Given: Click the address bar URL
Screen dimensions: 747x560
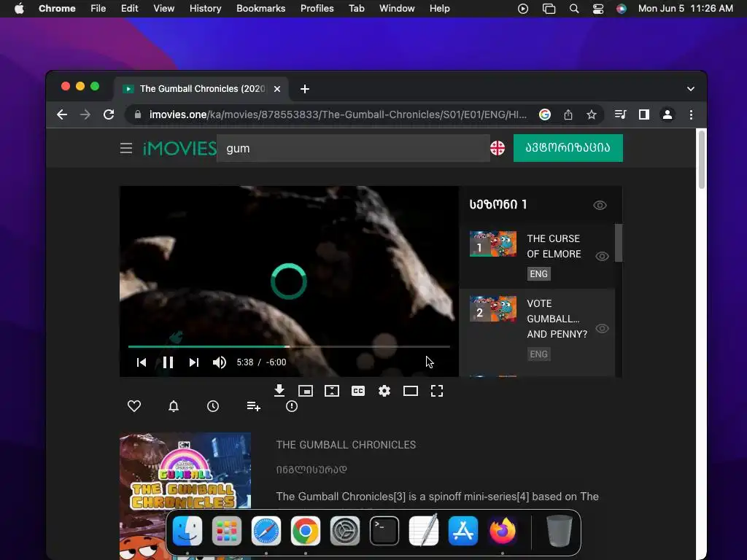Looking at the screenshot, I should coord(338,114).
